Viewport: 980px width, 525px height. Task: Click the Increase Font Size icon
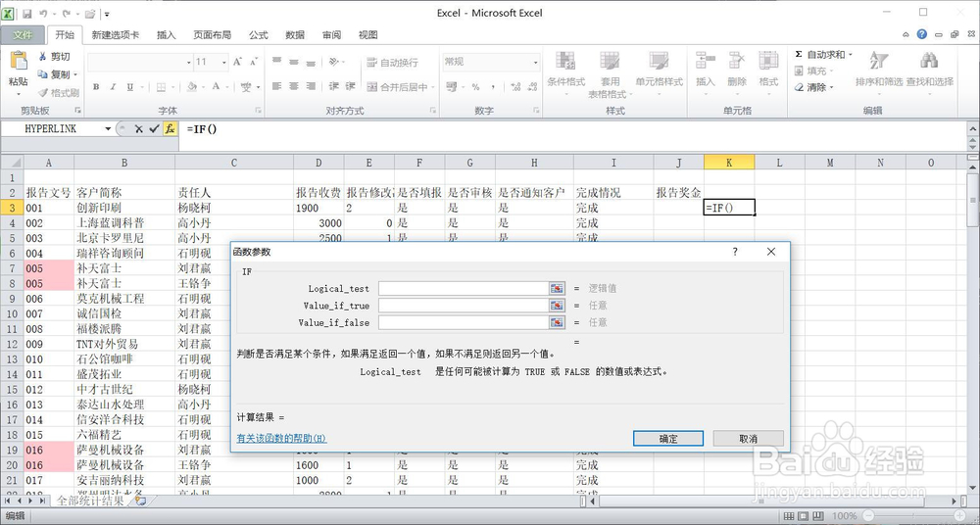click(x=237, y=62)
